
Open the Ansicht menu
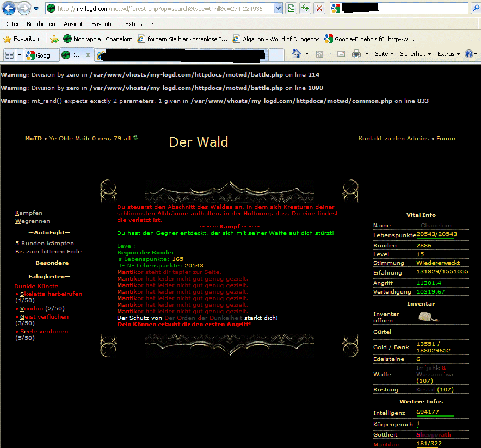pyautogui.click(x=73, y=24)
